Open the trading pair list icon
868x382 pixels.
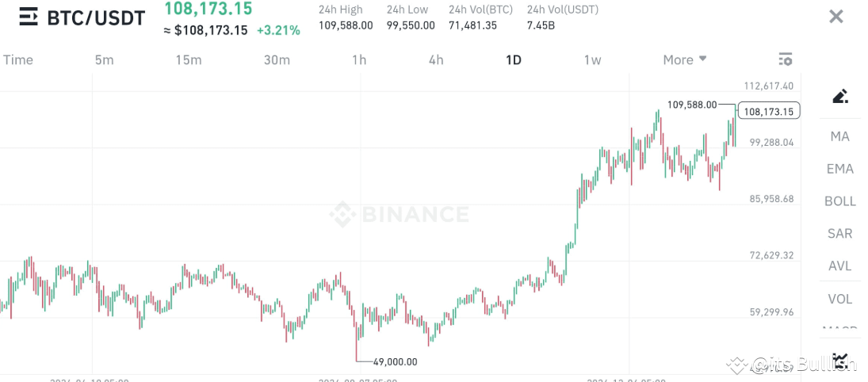point(29,17)
